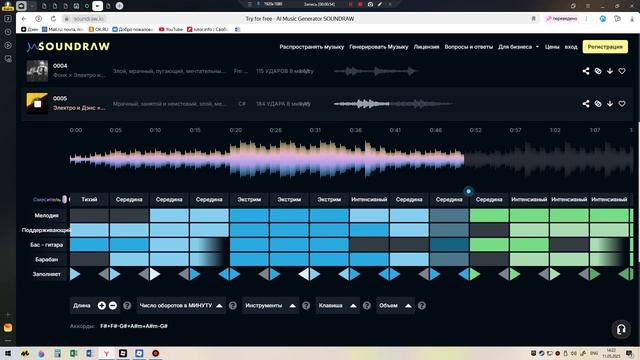Open the OK.RU bookmark

coord(98,29)
